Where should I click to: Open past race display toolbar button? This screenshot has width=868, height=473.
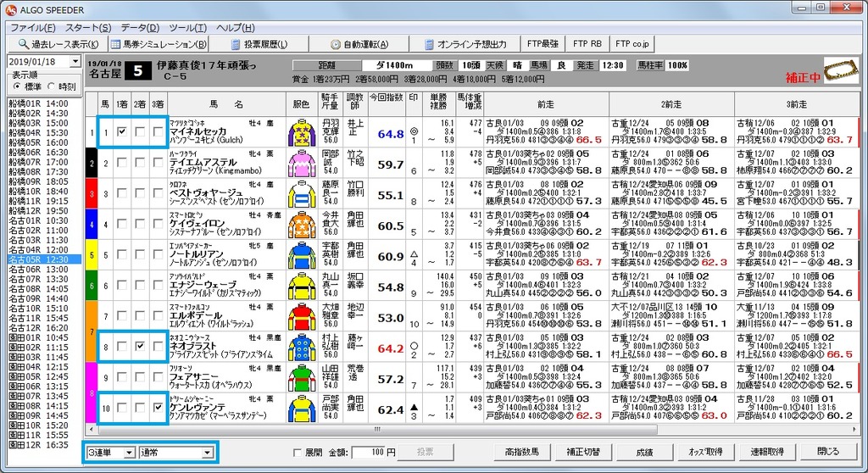[x=58, y=44]
